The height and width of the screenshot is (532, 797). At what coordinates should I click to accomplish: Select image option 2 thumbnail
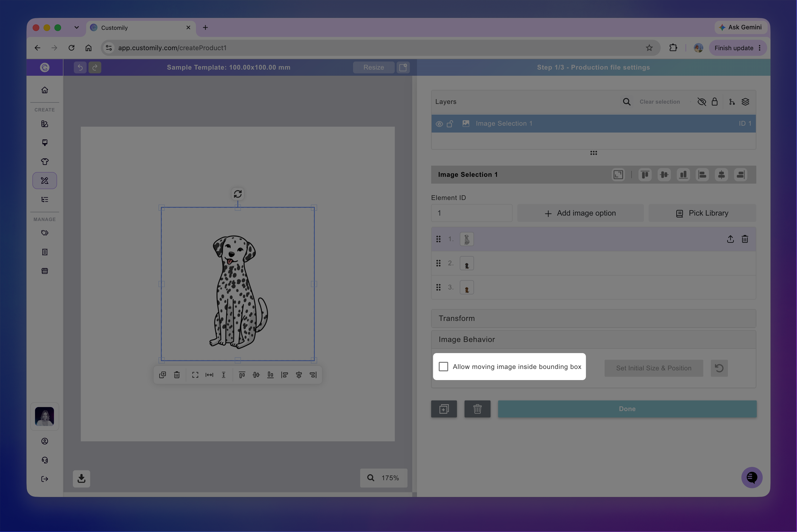point(466,263)
